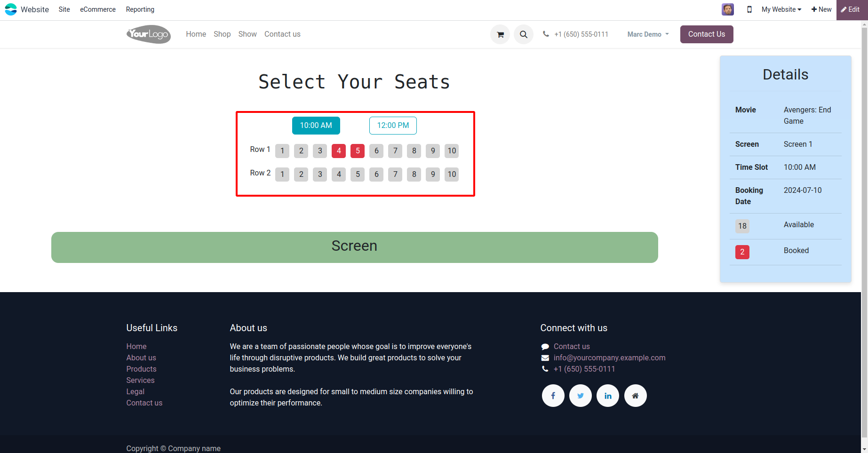This screenshot has width=868, height=453.
Task: Open the eCommerce menu
Action: tap(98, 9)
